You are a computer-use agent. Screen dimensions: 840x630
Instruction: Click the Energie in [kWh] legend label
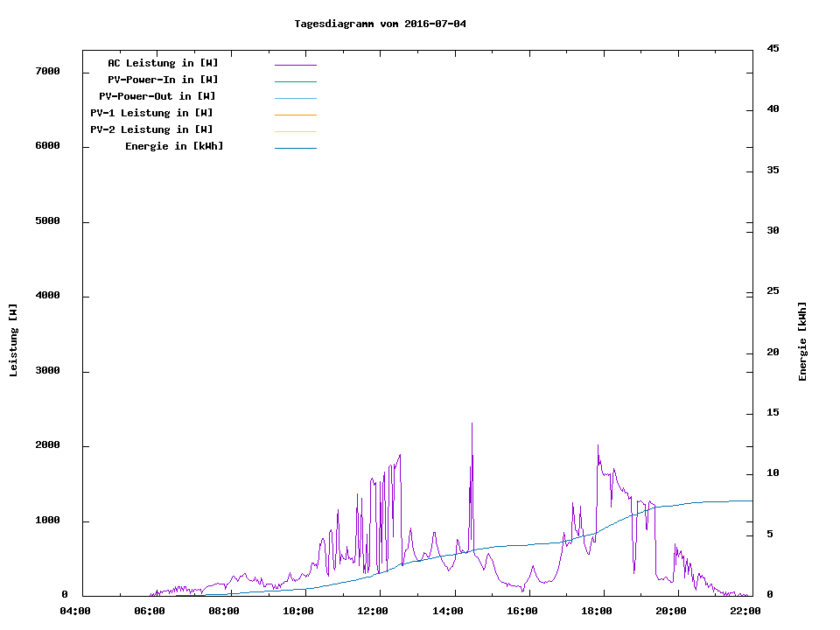pyautogui.click(x=174, y=146)
